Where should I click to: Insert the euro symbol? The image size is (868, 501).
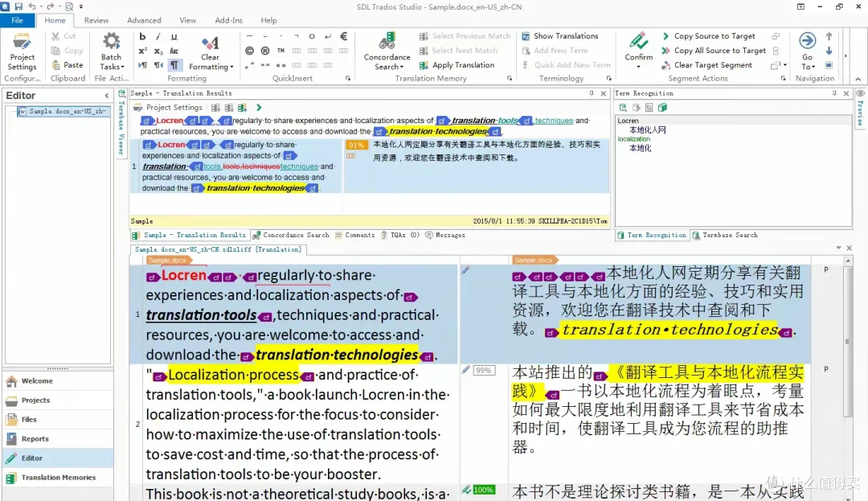pyautogui.click(x=344, y=36)
